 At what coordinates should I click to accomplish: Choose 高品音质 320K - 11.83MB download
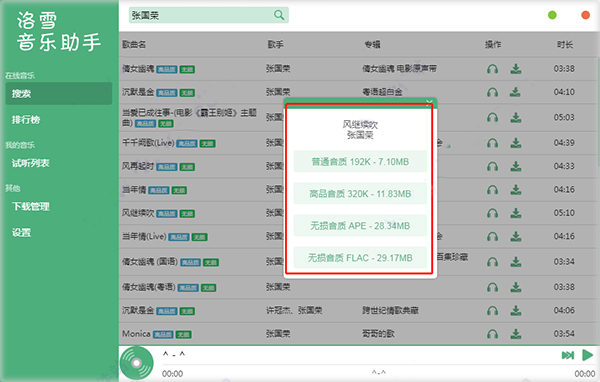[360, 194]
